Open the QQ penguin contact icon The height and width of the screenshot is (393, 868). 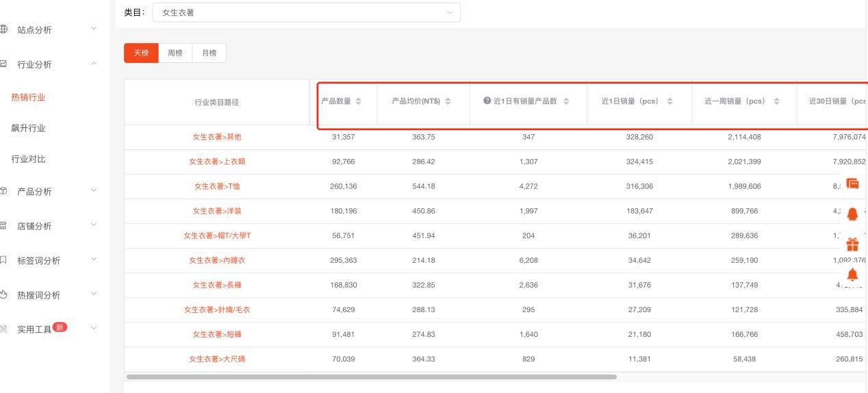[852, 214]
